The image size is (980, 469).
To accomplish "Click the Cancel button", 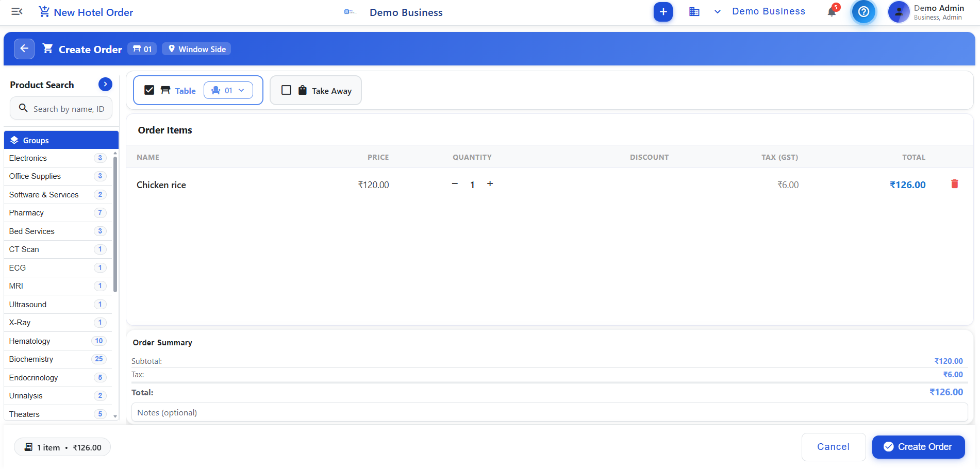I will pos(833,447).
